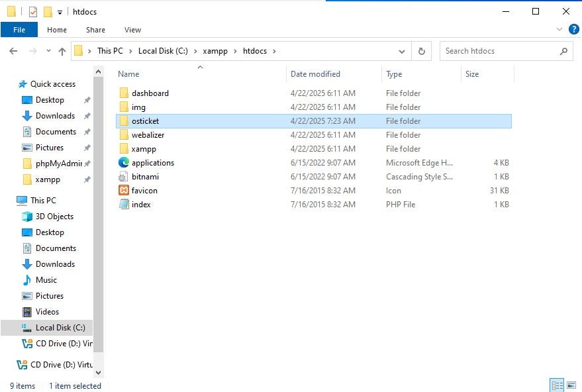Select the applications Edge HTML file icon

(124, 163)
